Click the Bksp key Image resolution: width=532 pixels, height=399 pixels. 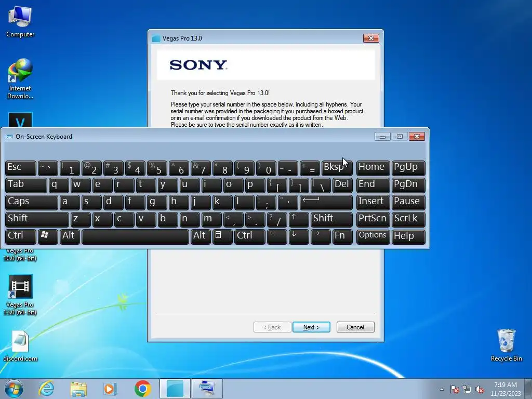pos(337,168)
